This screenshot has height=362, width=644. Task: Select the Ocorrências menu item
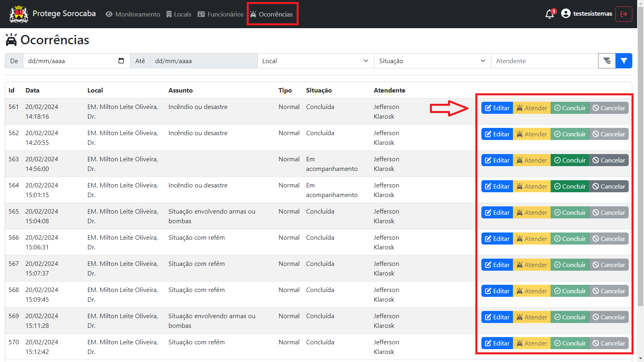[x=272, y=14]
